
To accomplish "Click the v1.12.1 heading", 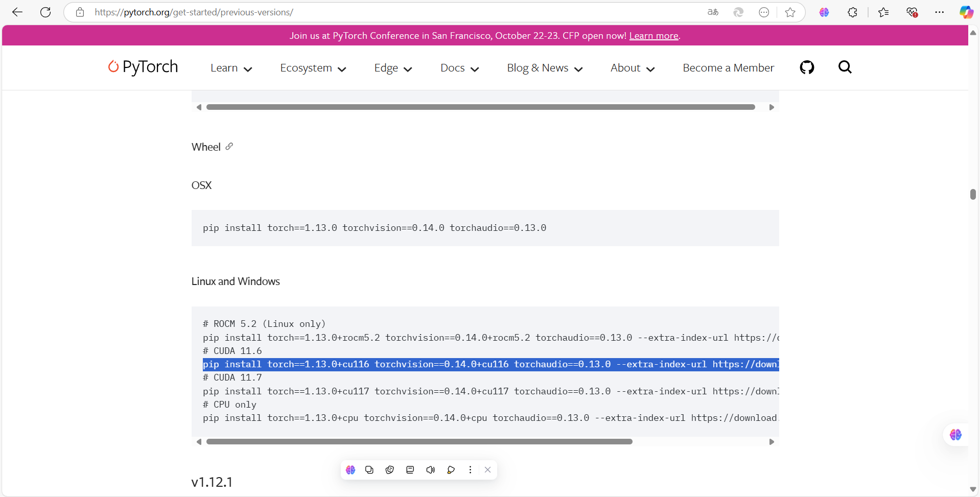I will pos(212,482).
